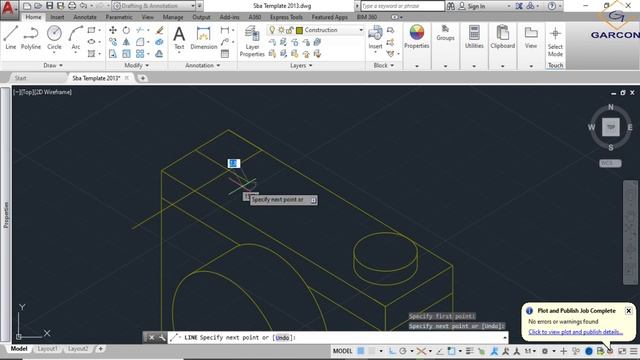
Task: Expand the Annotation panel
Action: tap(202, 65)
